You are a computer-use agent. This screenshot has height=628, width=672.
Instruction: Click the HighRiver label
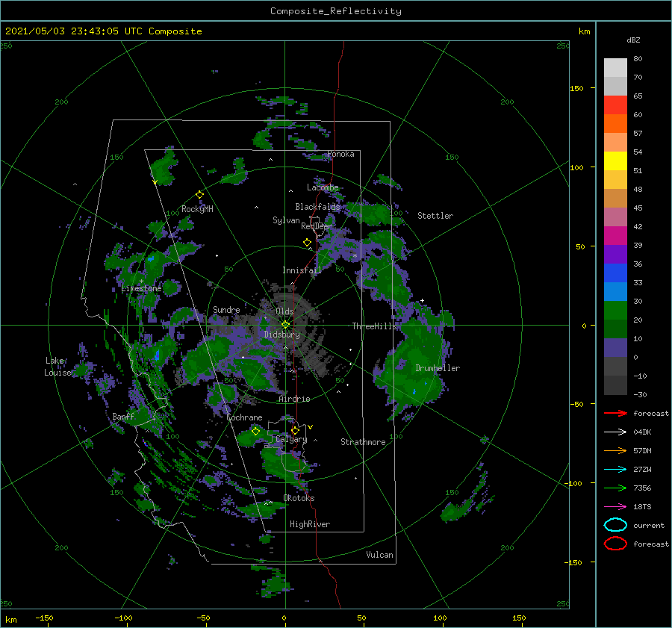pos(310,524)
